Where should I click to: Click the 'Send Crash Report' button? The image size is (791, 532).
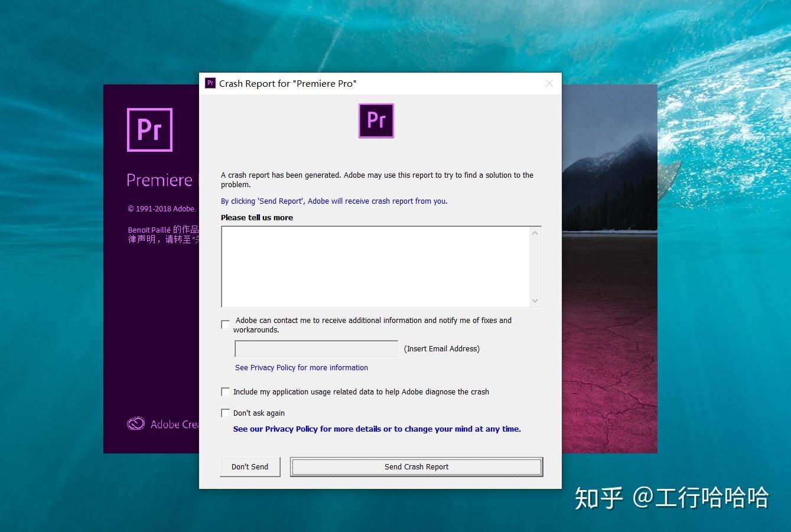416,466
